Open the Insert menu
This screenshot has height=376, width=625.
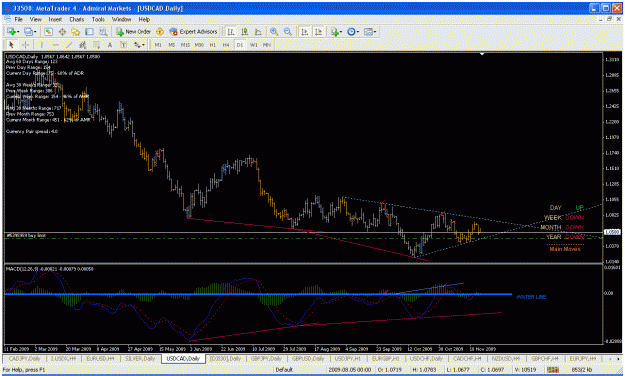tap(55, 19)
